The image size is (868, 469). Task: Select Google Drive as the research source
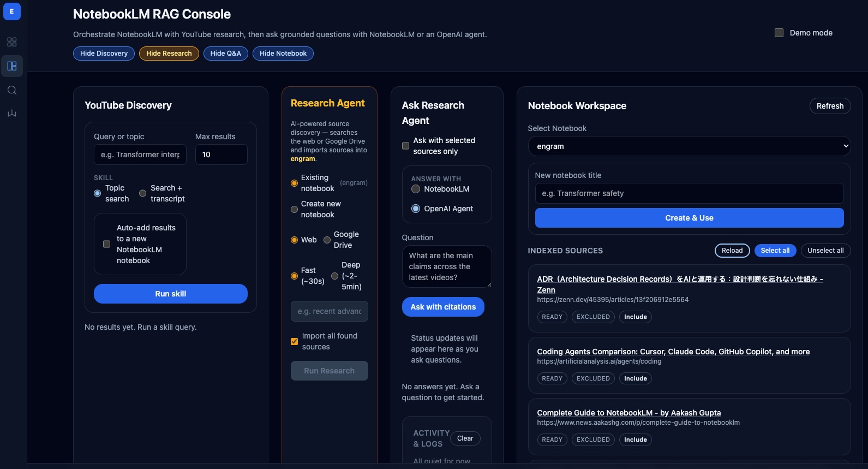(x=327, y=240)
